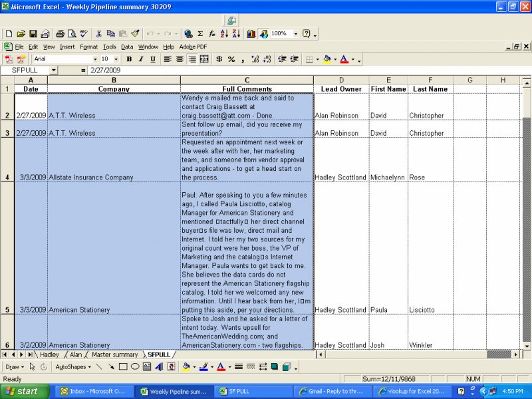532x399 pixels.
Task: Toggle the Select Objects pointer tool
Action: point(32,367)
